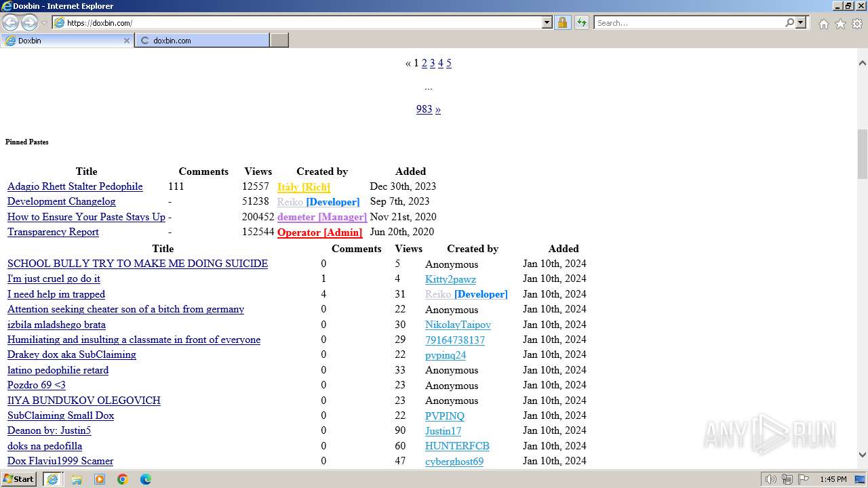Click the vertical scrollbar down arrow
Image resolution: width=868 pixels, height=488 pixels.
tap(863, 455)
